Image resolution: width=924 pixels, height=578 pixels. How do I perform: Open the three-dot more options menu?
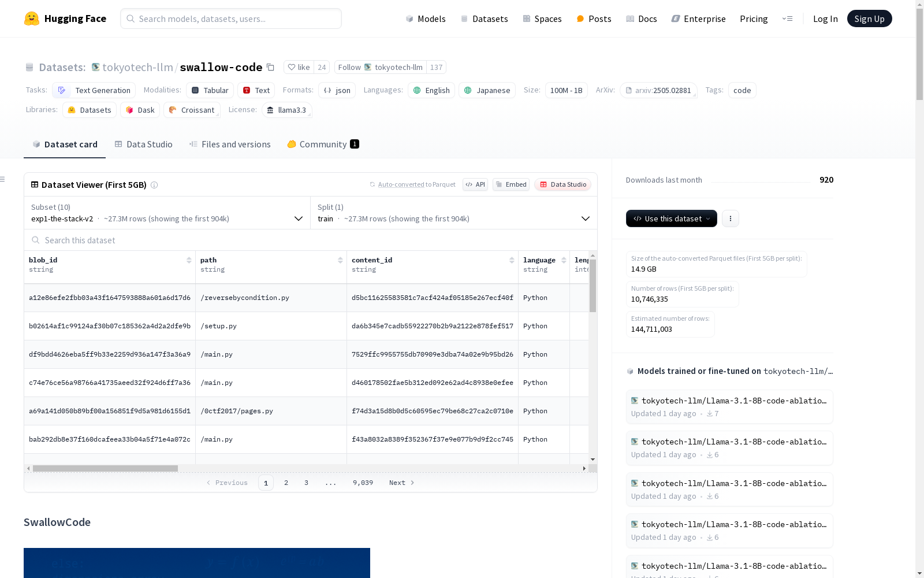click(x=730, y=218)
